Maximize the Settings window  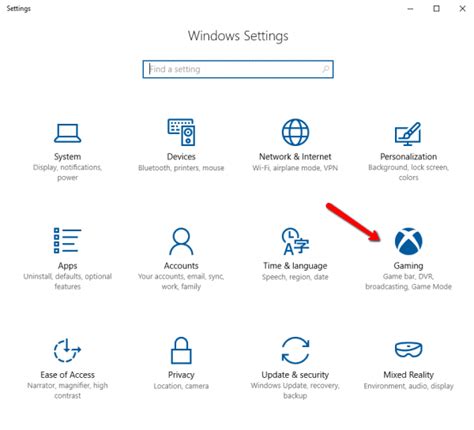(436, 9)
